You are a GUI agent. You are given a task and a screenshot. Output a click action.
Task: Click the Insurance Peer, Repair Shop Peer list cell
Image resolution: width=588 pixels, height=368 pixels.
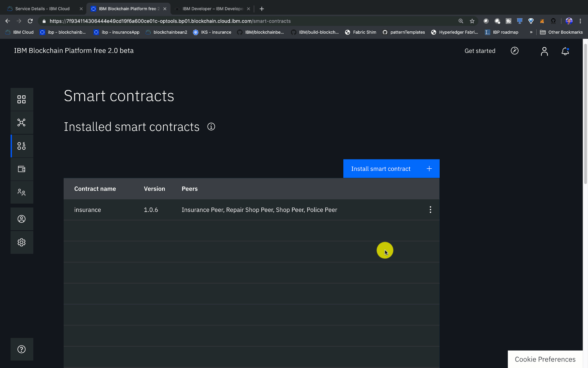[x=259, y=210]
